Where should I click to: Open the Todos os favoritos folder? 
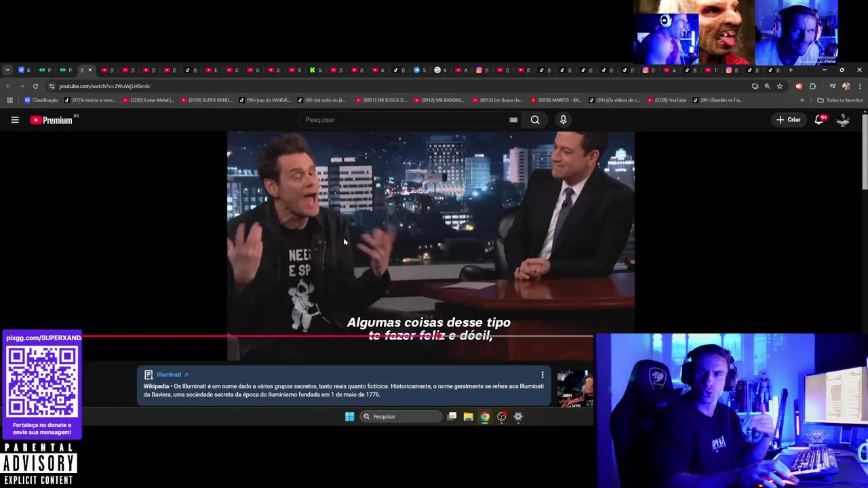tap(840, 100)
